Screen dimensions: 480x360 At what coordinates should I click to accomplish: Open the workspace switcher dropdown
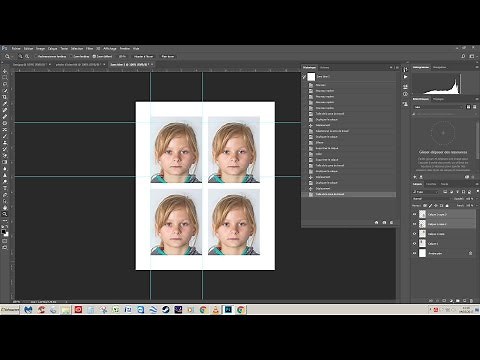coord(472,56)
